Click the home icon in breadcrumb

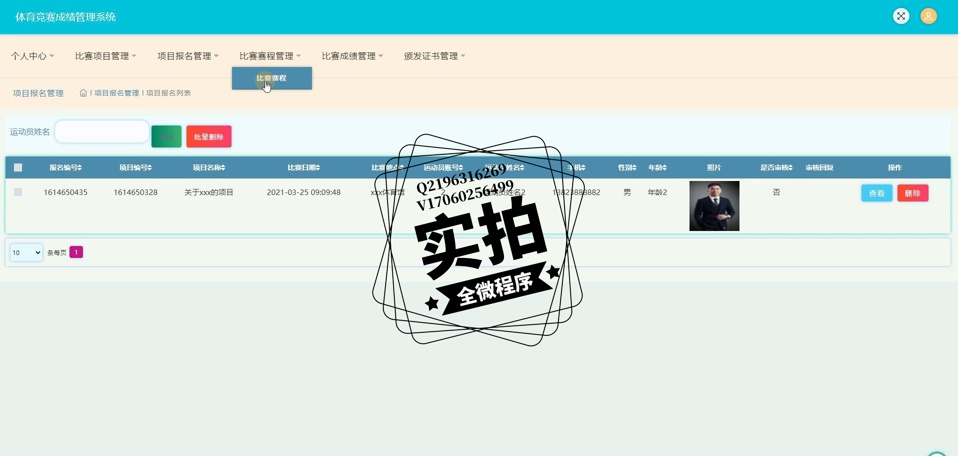tap(83, 93)
